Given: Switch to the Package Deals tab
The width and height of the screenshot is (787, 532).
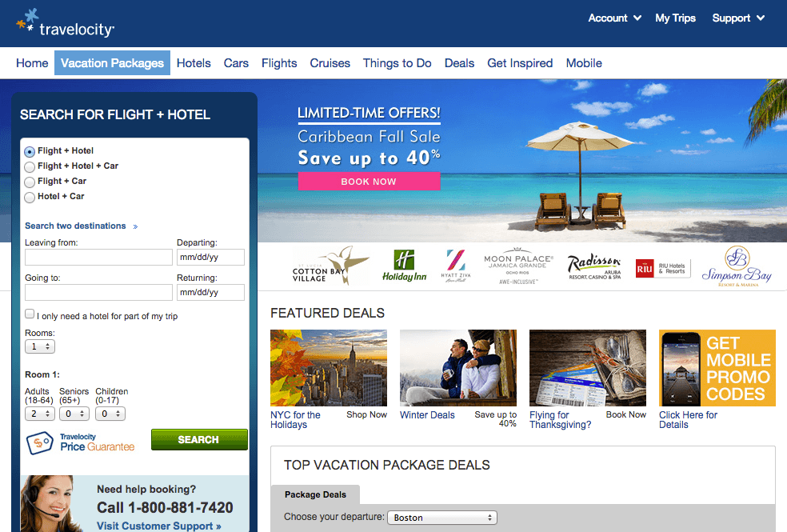Looking at the screenshot, I should (x=315, y=494).
